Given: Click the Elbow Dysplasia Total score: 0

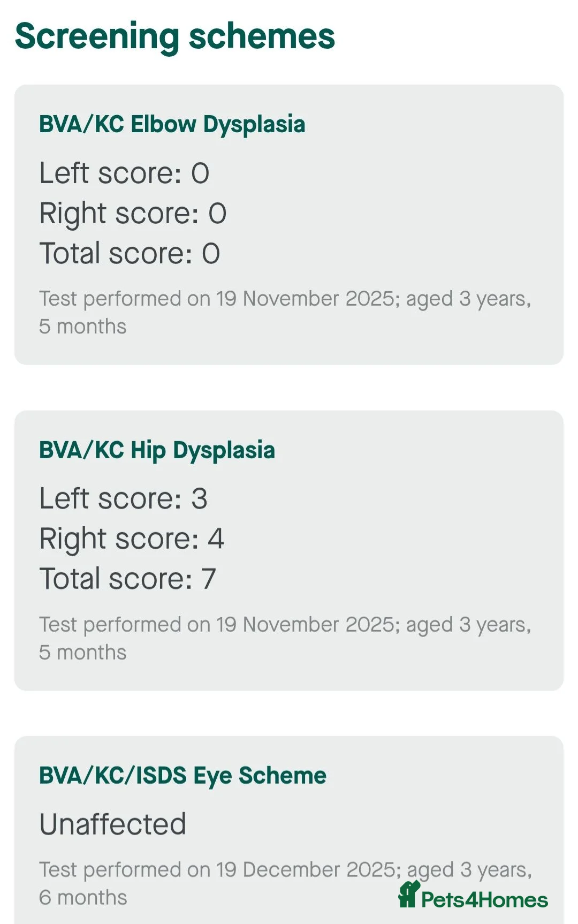Looking at the screenshot, I should coord(130,253).
